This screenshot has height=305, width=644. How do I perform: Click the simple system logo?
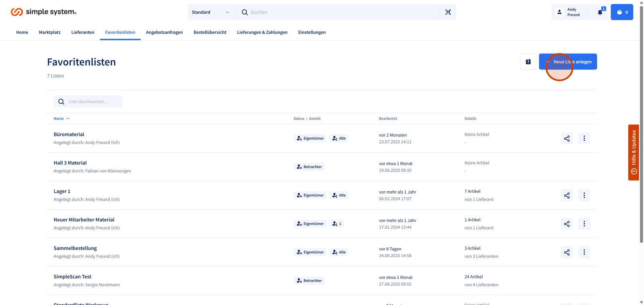coord(43,12)
